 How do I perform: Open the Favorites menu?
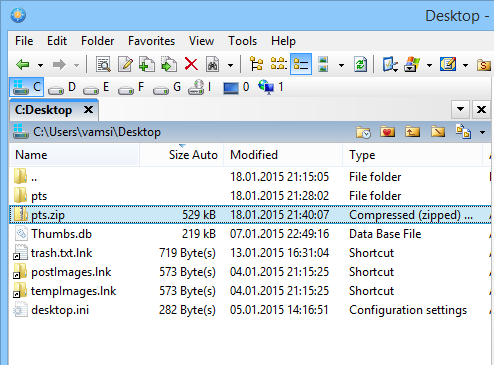tap(151, 41)
